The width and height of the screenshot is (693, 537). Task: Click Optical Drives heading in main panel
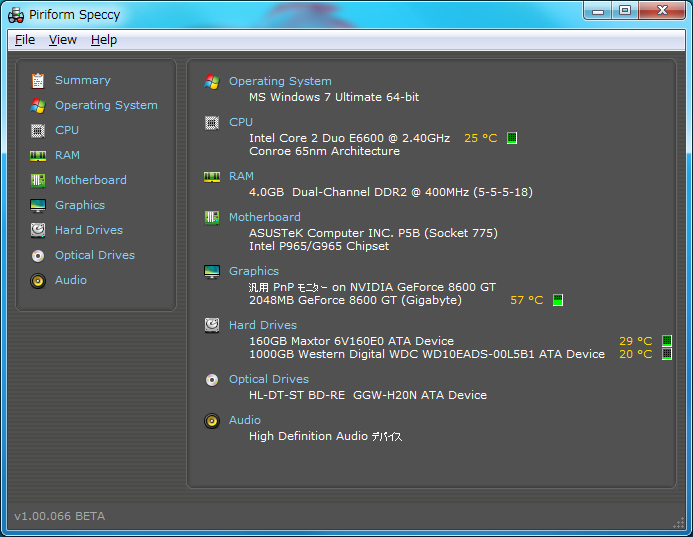[269, 380]
